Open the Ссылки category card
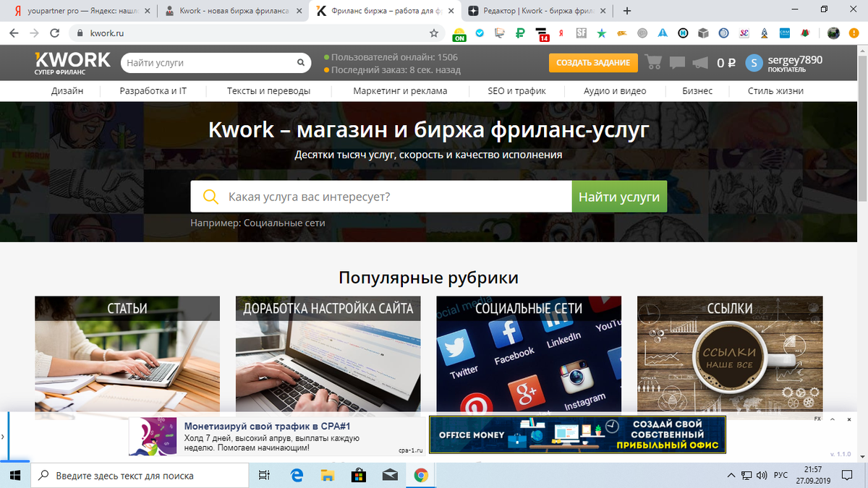The image size is (868, 488). point(729,354)
